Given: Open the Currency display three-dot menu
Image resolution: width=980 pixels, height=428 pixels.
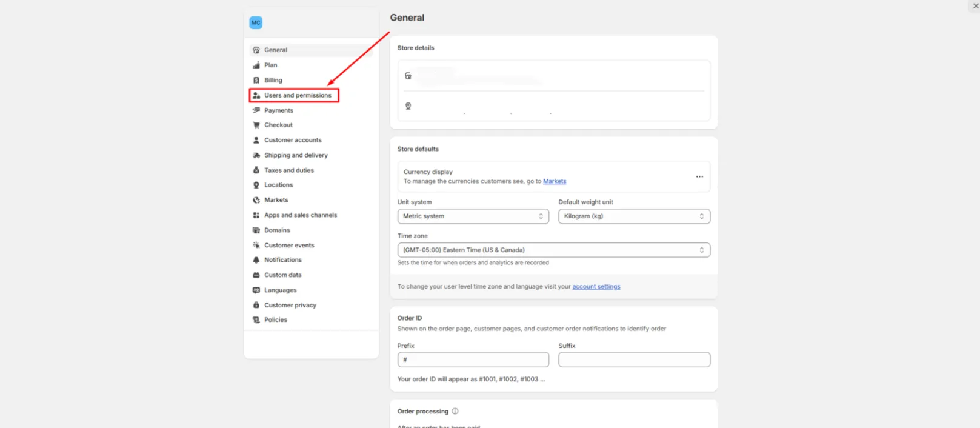Looking at the screenshot, I should [699, 176].
